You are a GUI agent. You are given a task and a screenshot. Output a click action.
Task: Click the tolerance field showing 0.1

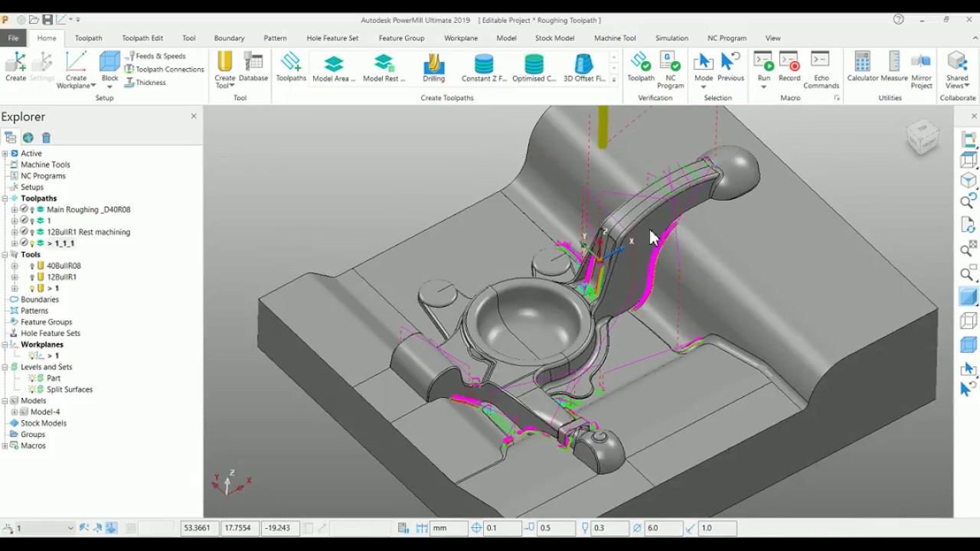(x=501, y=528)
